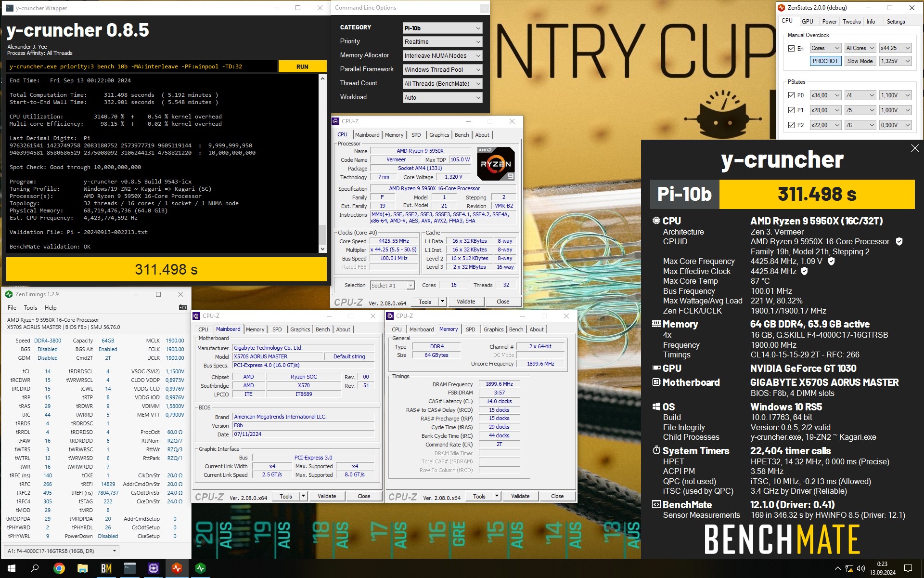Click the ZenTimings camera screenshot icon
Screen dimensions: 924x578
pyautogui.click(x=182, y=307)
